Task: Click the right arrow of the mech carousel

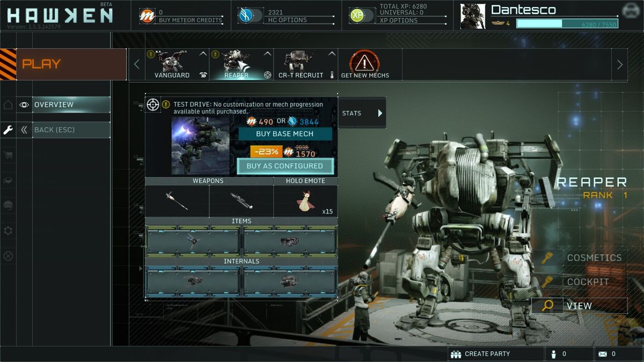Action: click(x=620, y=64)
